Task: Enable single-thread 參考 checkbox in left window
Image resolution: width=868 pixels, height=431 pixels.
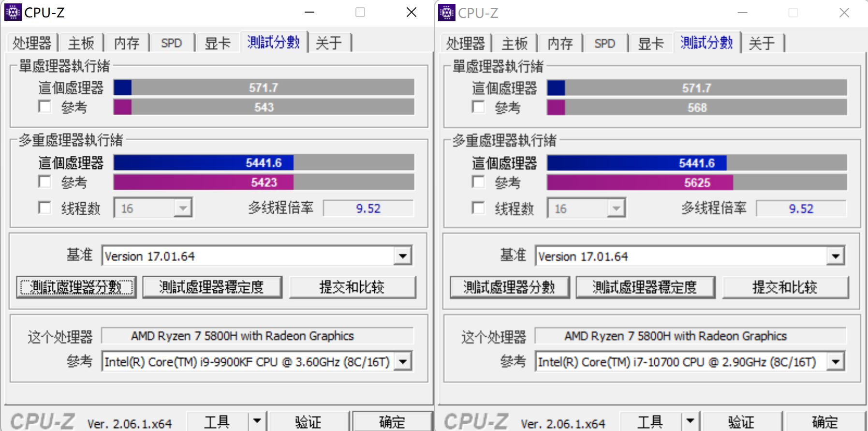Action: pos(44,106)
